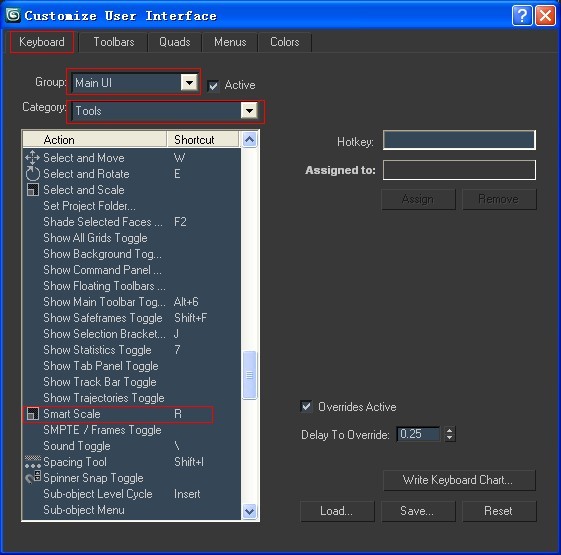Open the Menus tab
Image resolution: width=561 pixels, height=555 pixels.
tap(230, 42)
